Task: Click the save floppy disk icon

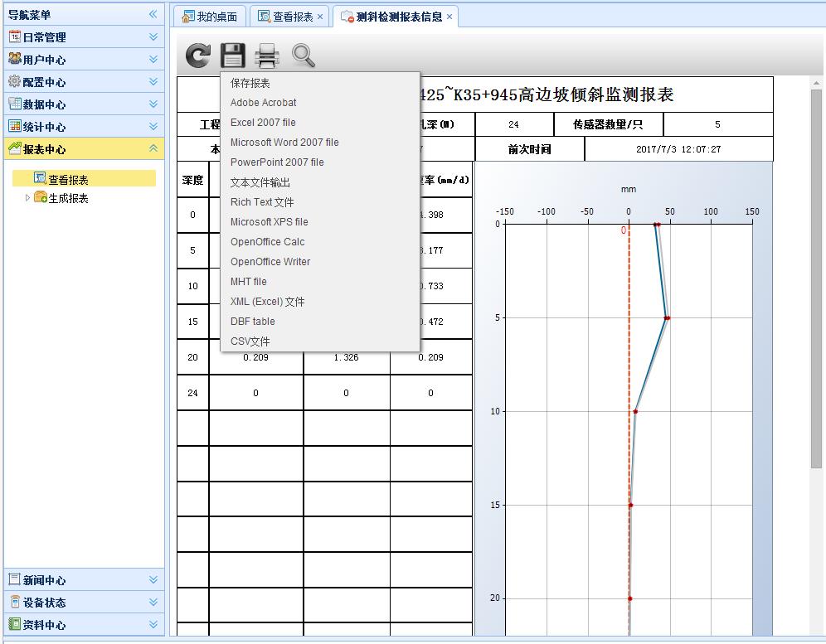Action: pos(232,56)
